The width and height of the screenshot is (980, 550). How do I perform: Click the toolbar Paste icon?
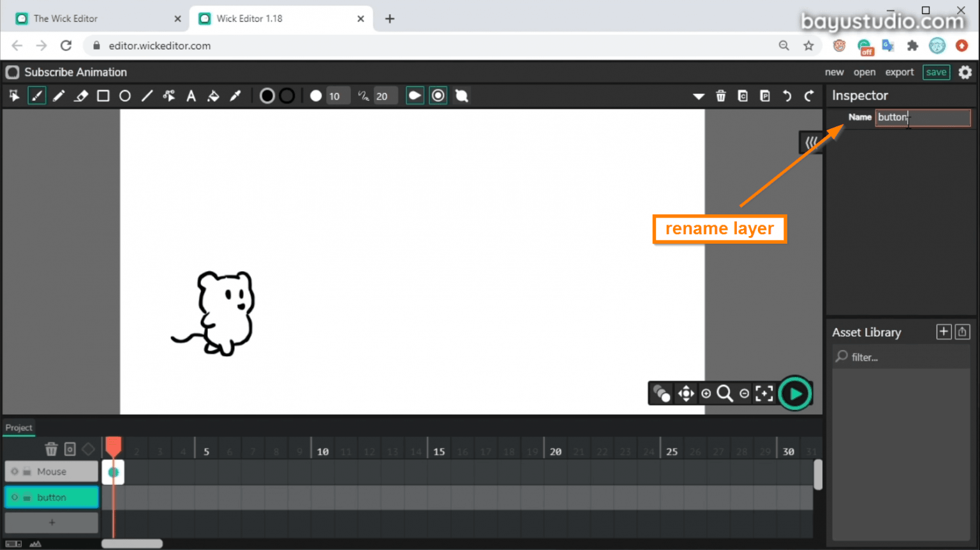pyautogui.click(x=765, y=96)
